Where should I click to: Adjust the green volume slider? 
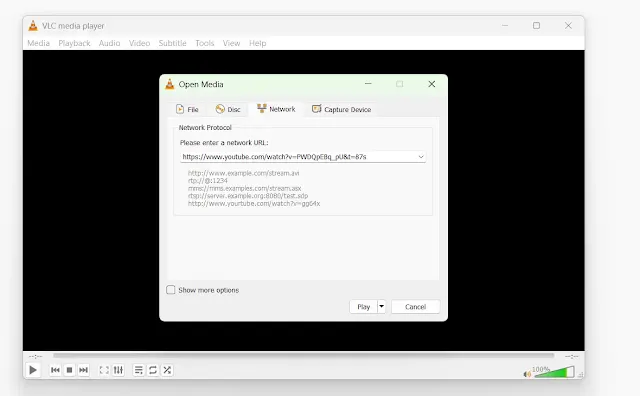tap(554, 372)
